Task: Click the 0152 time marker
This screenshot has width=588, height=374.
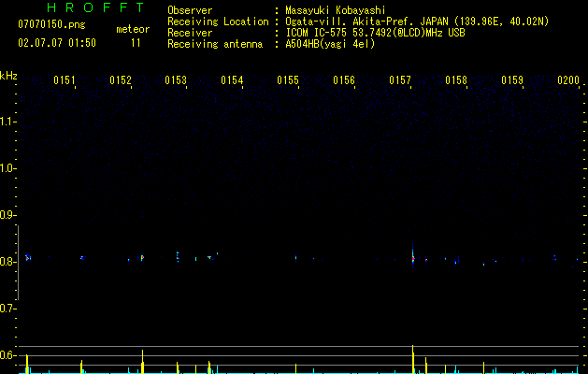Action: [121, 80]
